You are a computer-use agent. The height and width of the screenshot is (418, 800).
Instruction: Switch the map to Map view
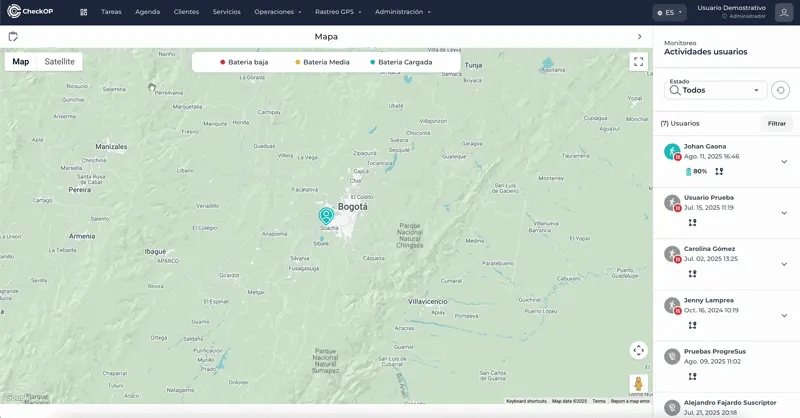pyautogui.click(x=20, y=62)
